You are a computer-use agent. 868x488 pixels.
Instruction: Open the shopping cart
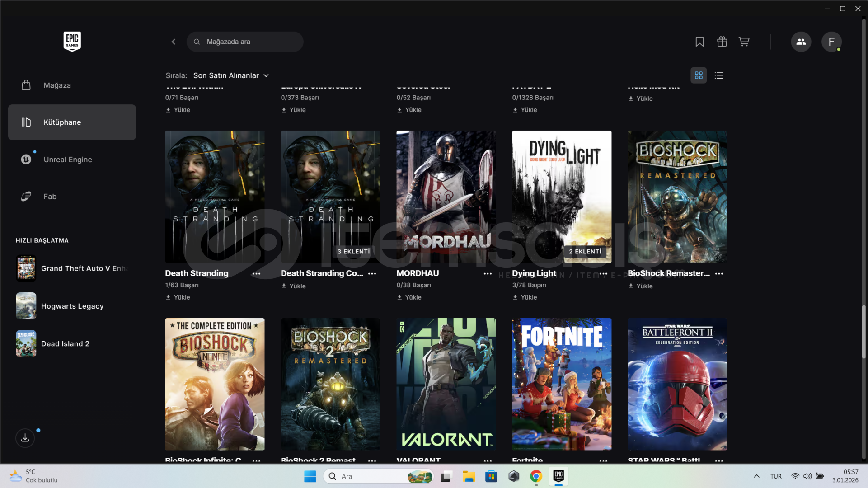tap(744, 42)
